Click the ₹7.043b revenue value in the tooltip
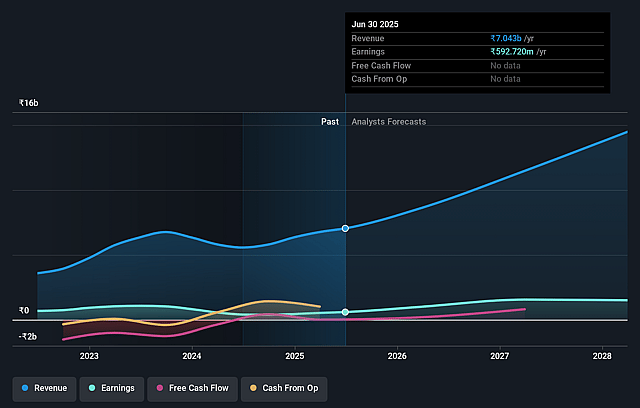 pos(512,37)
